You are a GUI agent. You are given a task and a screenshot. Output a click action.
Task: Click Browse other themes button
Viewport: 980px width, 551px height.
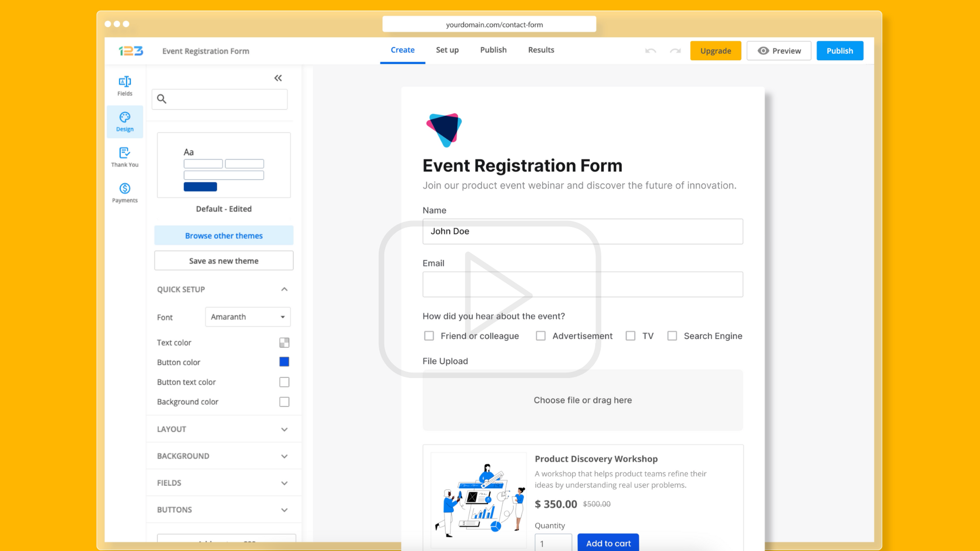(224, 236)
